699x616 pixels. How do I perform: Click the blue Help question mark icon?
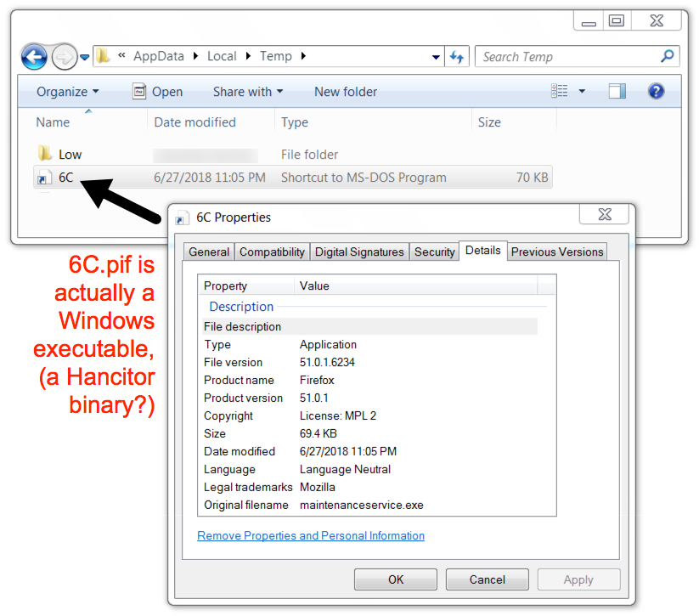point(657,91)
